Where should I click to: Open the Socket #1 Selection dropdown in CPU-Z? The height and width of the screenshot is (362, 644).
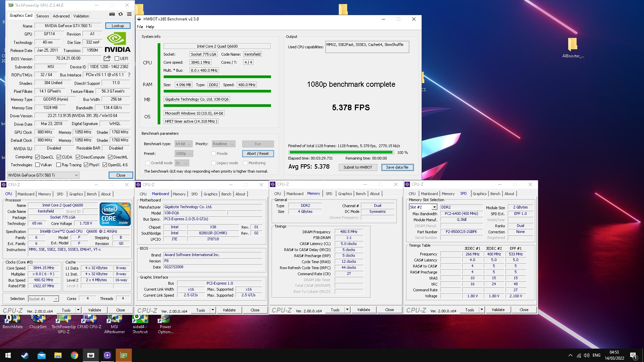43,299
